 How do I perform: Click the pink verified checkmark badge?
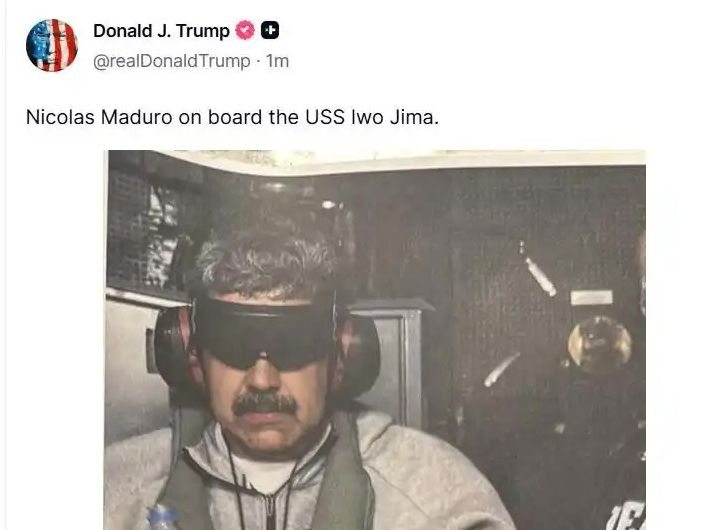click(x=245, y=30)
